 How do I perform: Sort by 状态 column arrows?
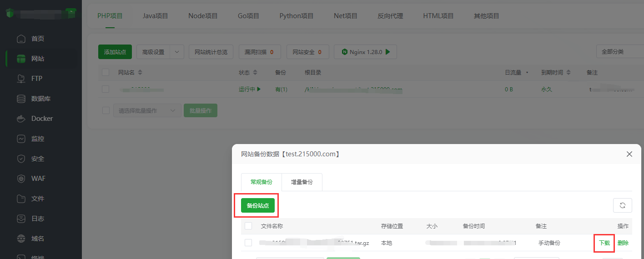coord(255,72)
